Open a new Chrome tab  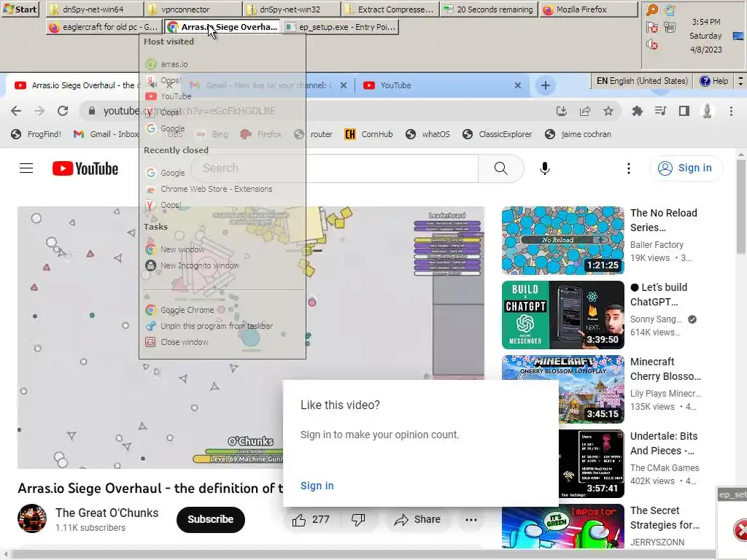tap(546, 85)
